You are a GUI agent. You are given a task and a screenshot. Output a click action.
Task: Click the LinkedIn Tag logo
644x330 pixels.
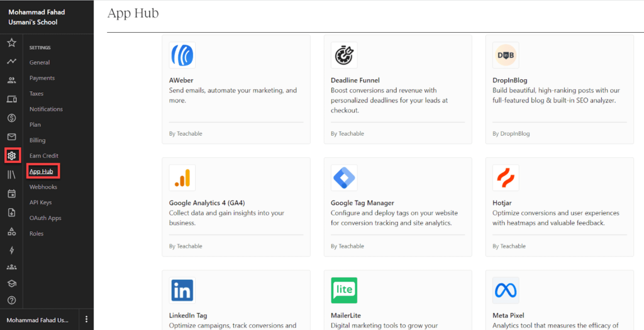[182, 290]
